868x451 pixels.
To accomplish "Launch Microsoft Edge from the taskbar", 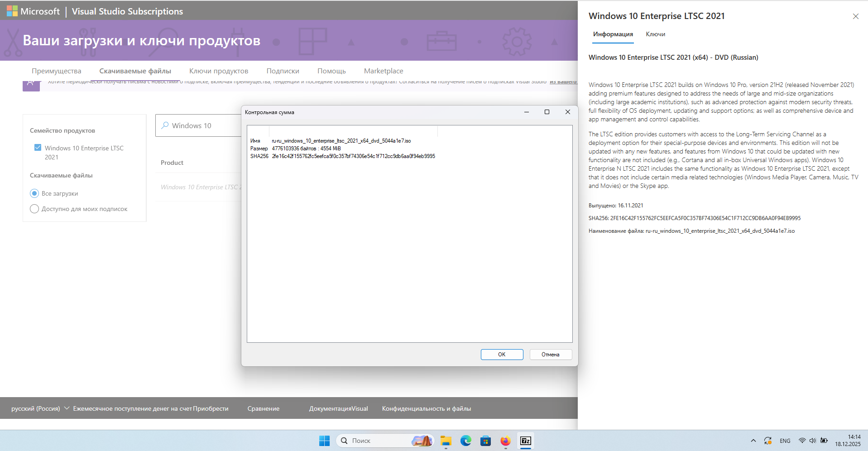I will pos(465,441).
